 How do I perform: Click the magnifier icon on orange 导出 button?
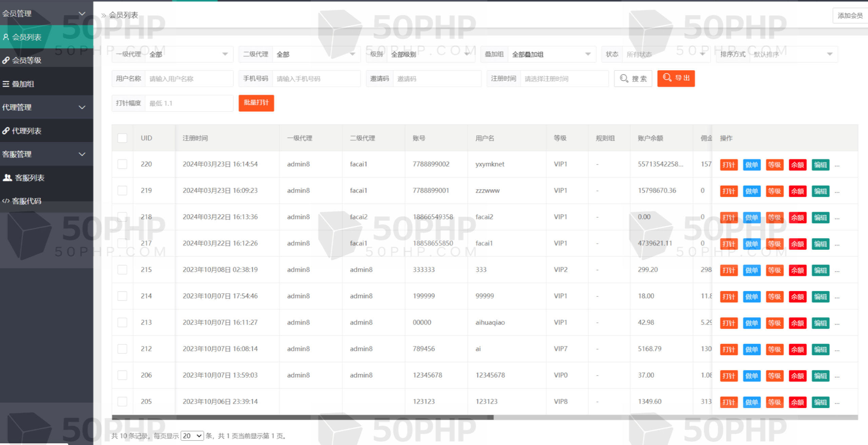pos(667,78)
